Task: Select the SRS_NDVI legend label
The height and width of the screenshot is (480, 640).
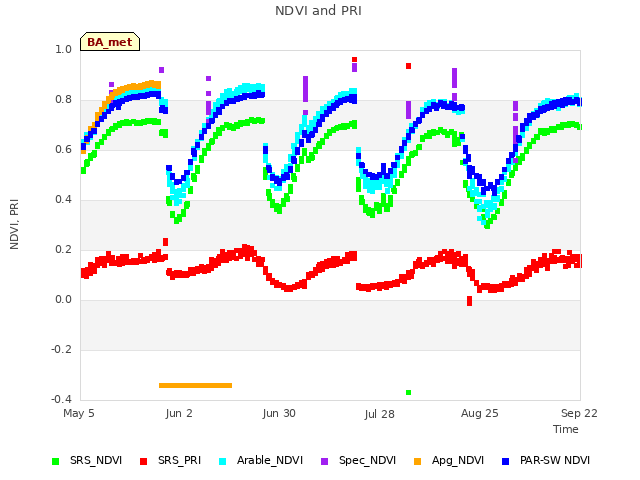Action: click(96, 460)
